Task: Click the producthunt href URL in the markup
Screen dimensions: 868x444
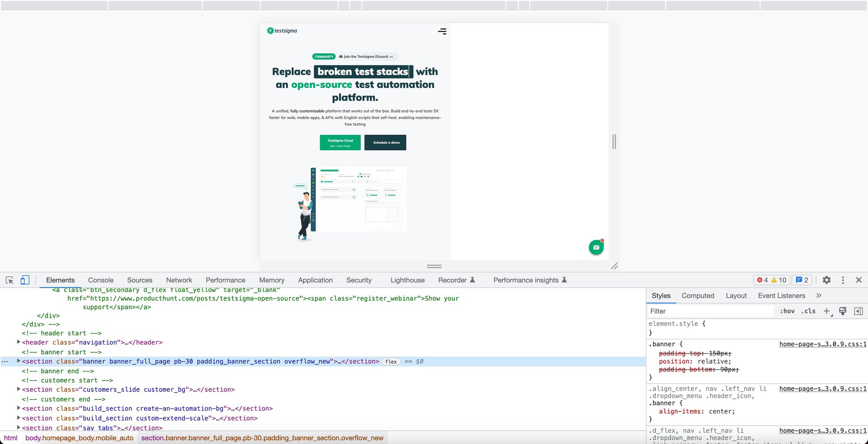Action: (197, 298)
